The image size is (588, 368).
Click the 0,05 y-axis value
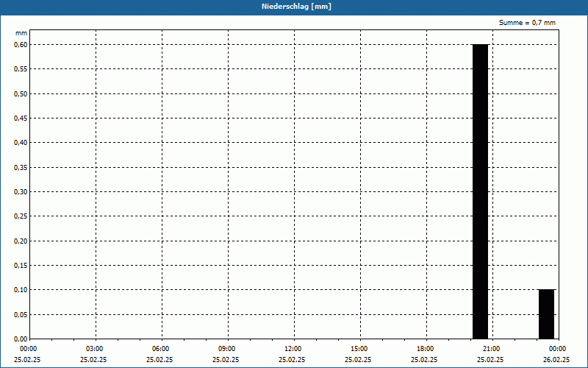21,315
